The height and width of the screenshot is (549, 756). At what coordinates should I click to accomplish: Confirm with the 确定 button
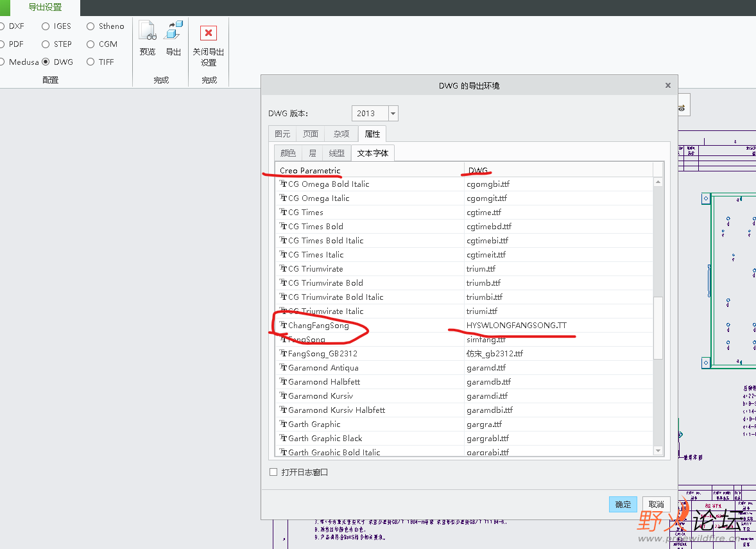[623, 504]
